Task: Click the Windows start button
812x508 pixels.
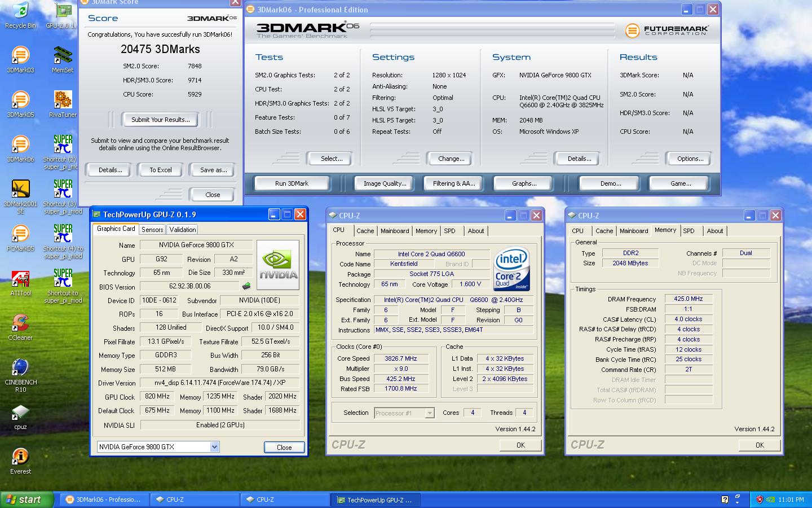Action: [x=28, y=500]
